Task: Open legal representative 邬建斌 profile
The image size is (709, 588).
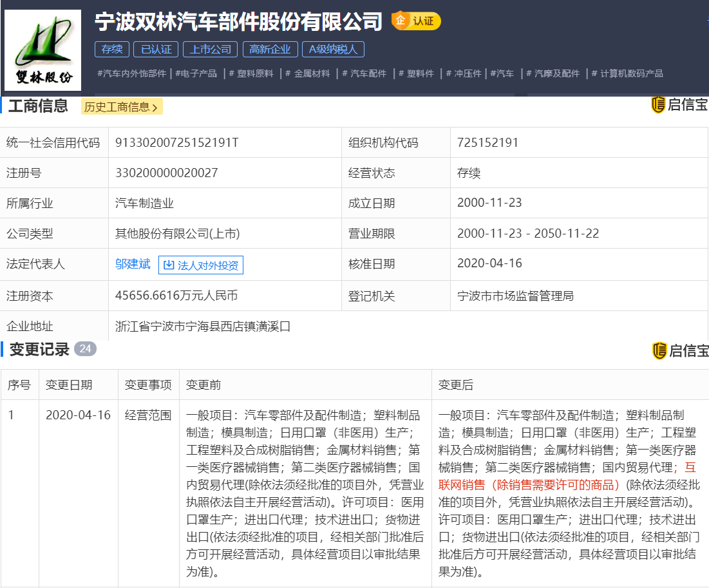Action: [133, 264]
